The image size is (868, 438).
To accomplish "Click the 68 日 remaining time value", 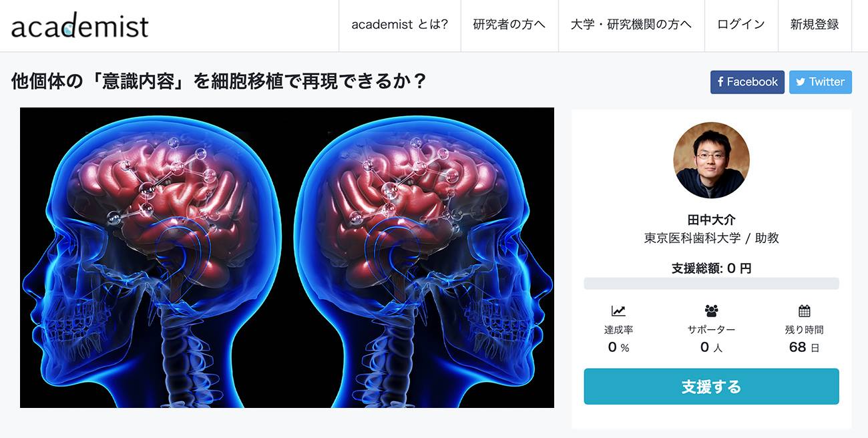I will pyautogui.click(x=804, y=347).
